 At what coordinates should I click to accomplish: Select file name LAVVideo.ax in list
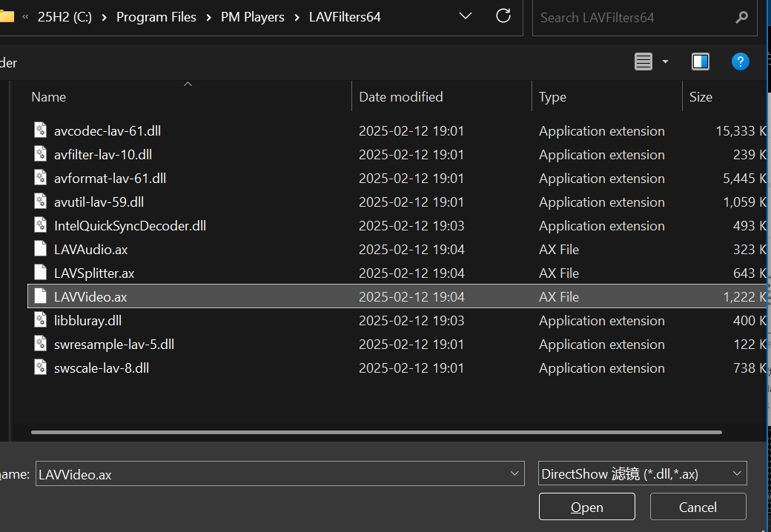(90, 296)
